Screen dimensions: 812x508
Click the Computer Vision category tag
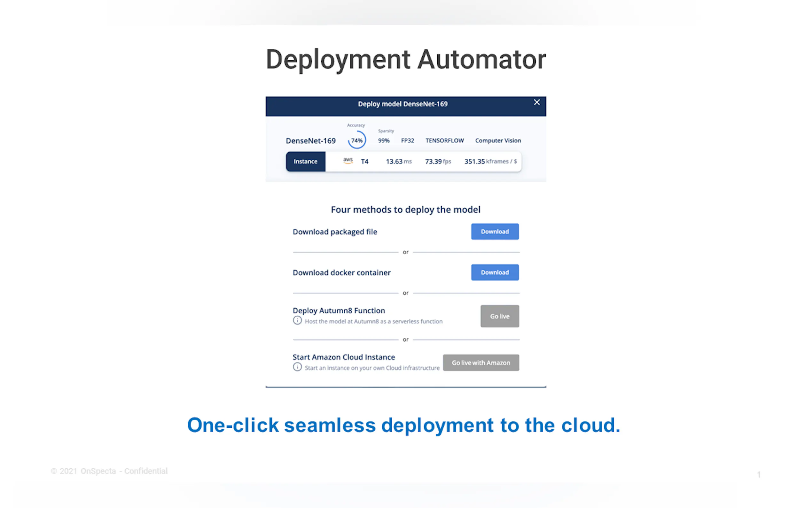[498, 140]
